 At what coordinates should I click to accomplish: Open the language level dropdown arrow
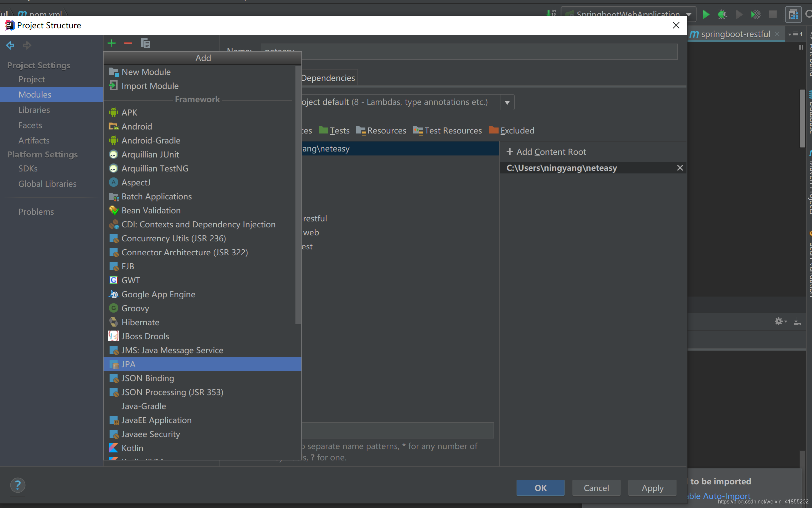507,102
